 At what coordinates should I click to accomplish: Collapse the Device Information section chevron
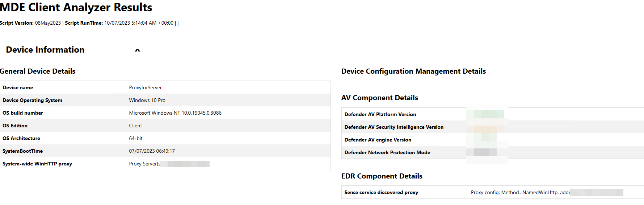pyautogui.click(x=138, y=50)
